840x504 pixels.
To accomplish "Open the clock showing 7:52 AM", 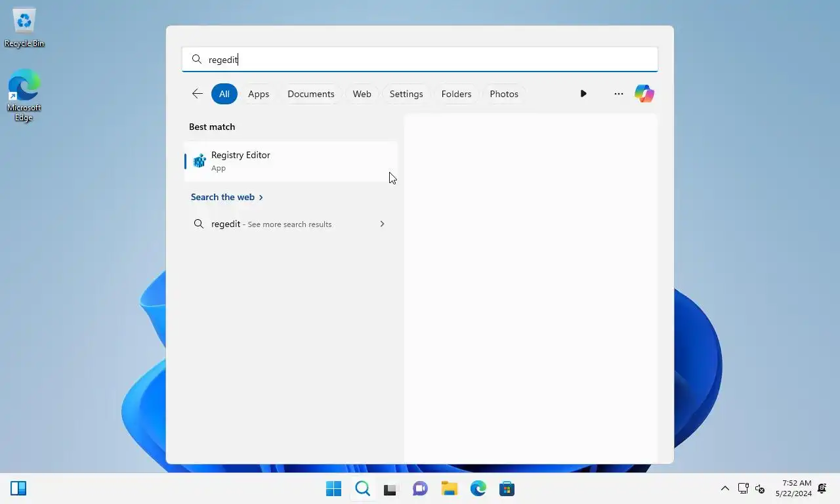I will click(x=793, y=488).
